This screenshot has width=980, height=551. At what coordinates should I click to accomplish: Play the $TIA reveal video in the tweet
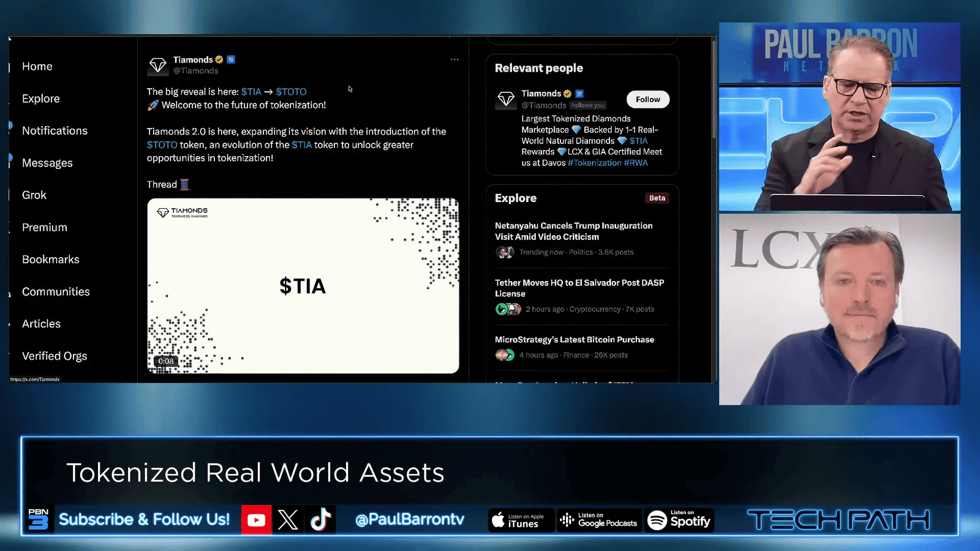click(302, 285)
